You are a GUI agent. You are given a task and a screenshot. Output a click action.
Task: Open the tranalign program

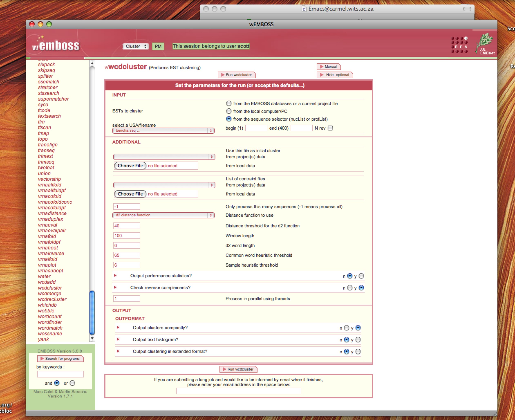point(48,145)
